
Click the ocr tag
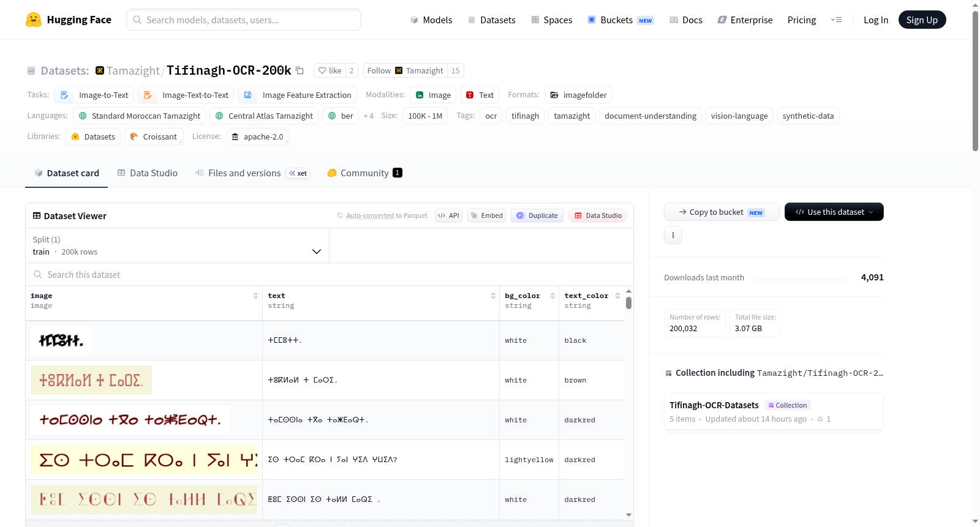click(491, 116)
